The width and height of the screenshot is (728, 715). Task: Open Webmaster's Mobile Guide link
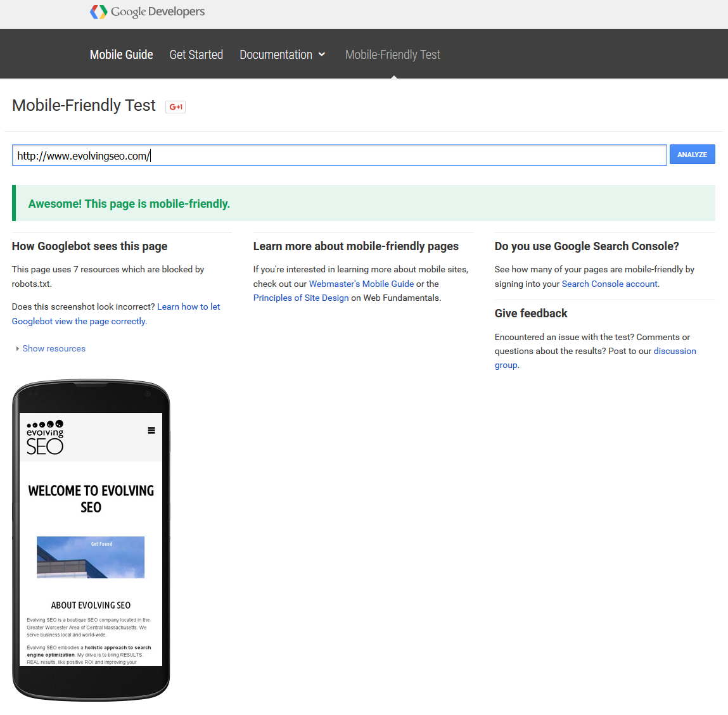361,284
